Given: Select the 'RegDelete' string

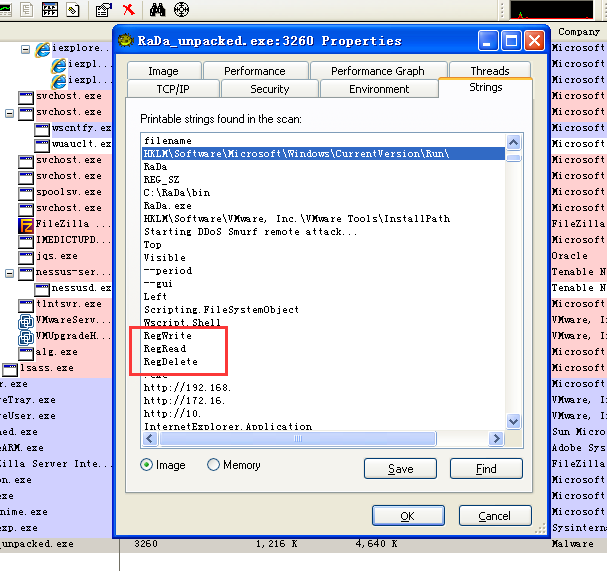Looking at the screenshot, I should (171, 362).
